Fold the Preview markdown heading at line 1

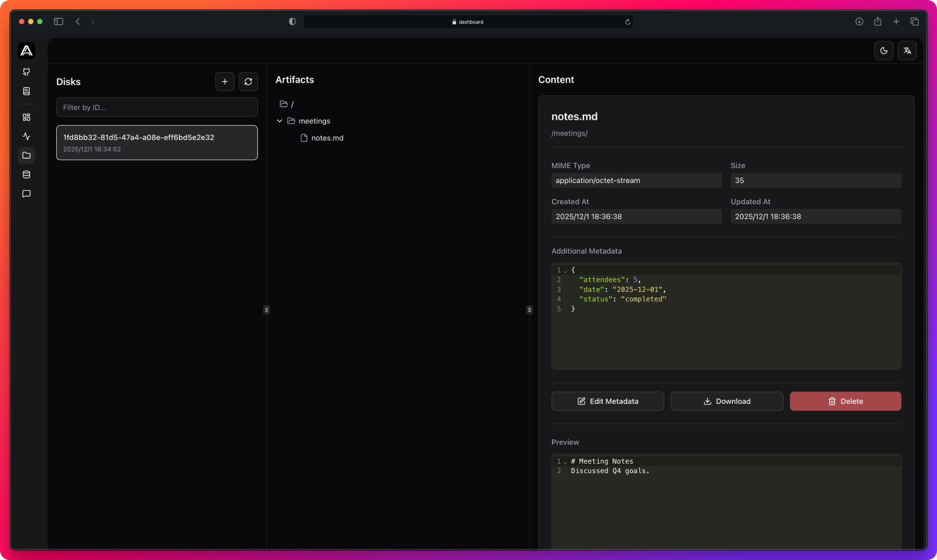click(x=565, y=462)
